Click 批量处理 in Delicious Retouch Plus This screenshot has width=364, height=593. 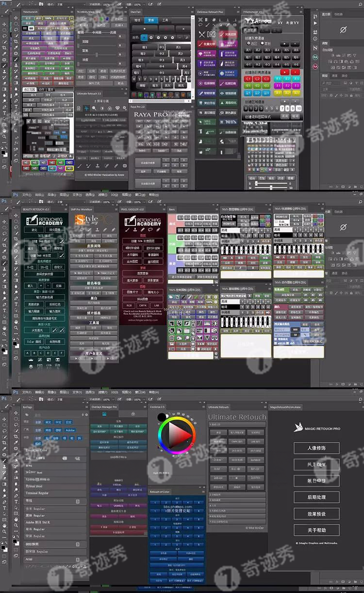207,44
